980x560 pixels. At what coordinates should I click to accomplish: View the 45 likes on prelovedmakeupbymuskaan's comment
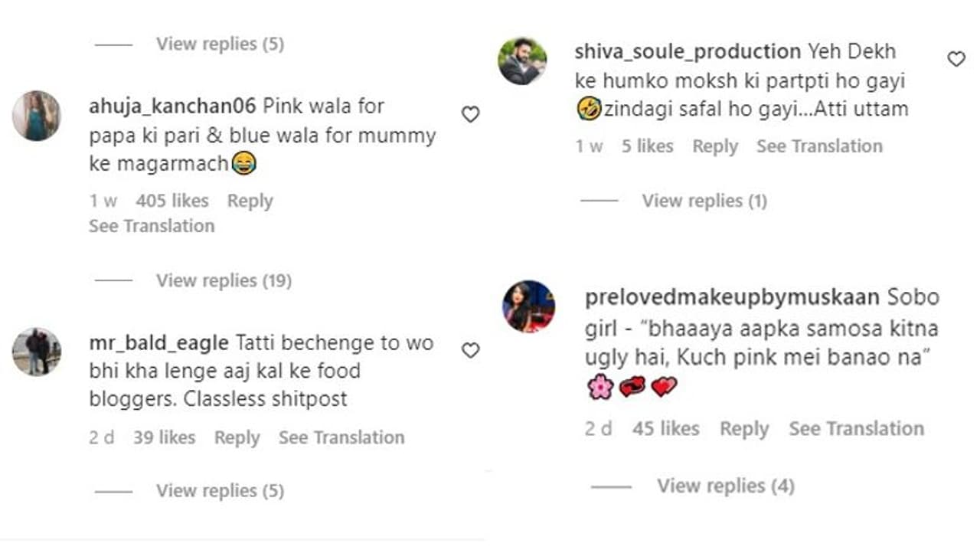pyautogui.click(x=665, y=429)
